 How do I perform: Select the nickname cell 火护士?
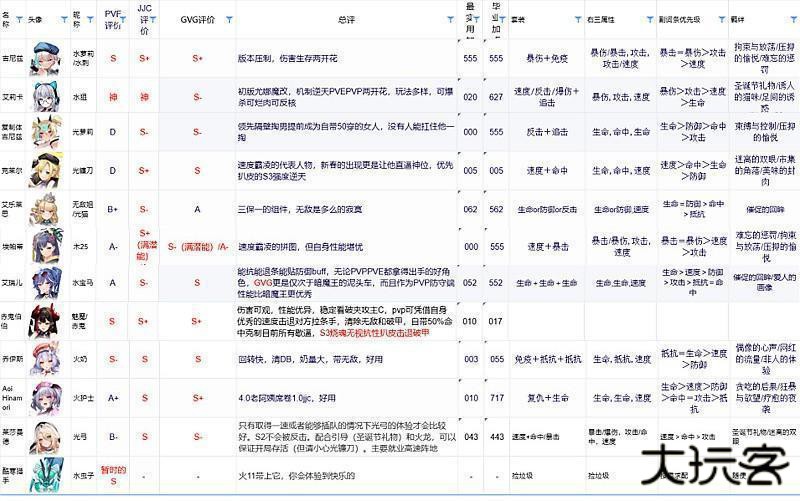(x=82, y=398)
